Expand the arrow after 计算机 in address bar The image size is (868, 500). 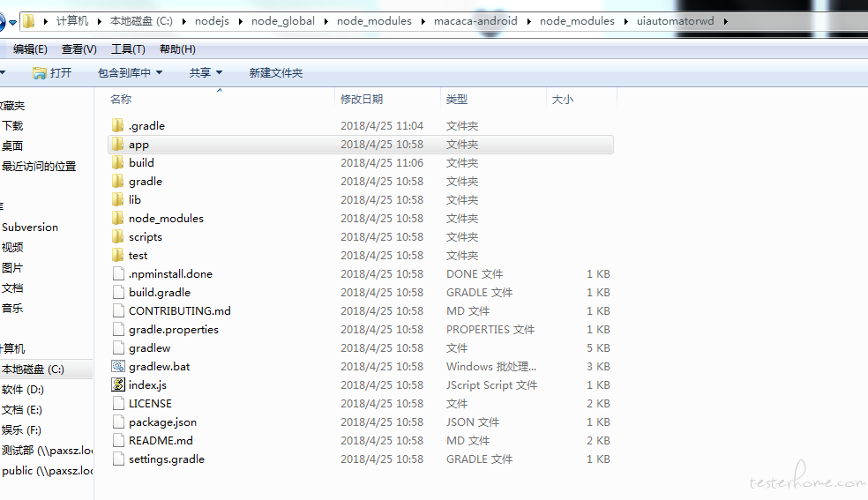99,21
